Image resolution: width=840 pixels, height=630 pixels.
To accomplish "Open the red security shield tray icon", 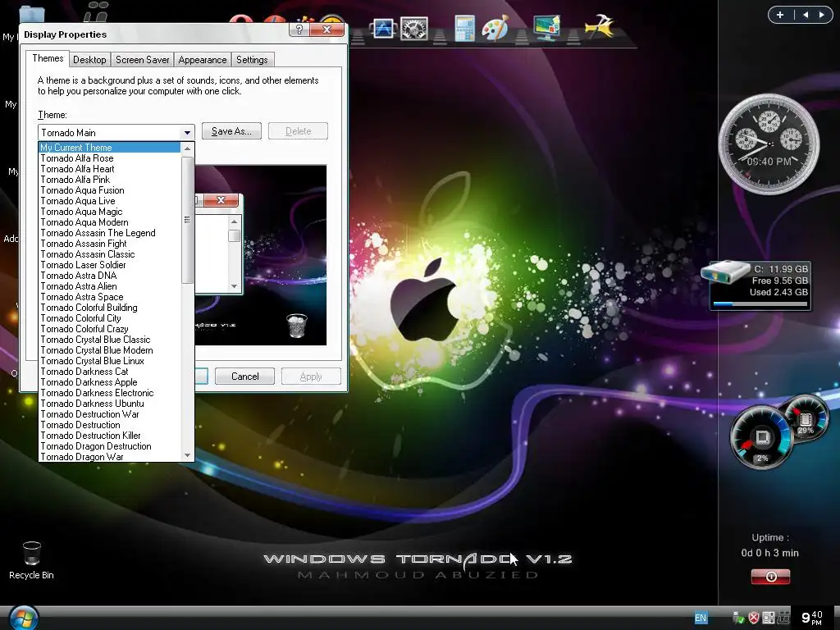I will click(753, 619).
